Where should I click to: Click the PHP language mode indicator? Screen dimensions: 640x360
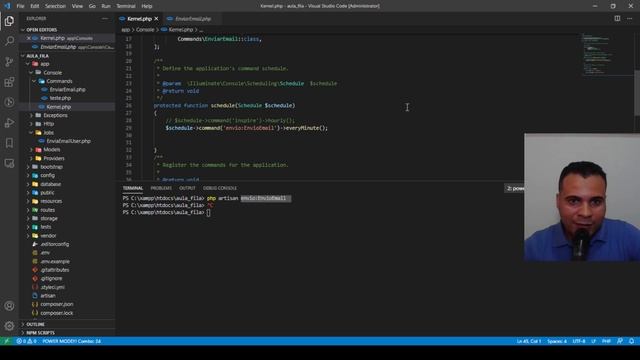pyautogui.click(x=607, y=341)
